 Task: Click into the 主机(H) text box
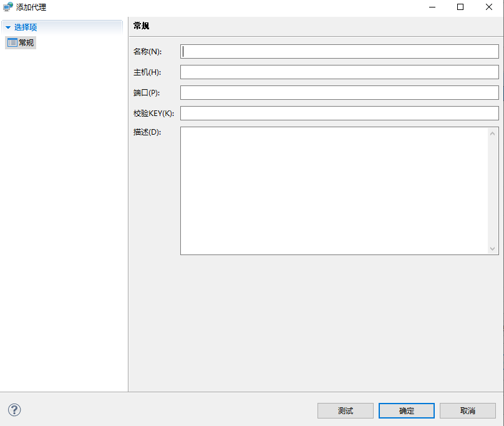click(x=339, y=72)
